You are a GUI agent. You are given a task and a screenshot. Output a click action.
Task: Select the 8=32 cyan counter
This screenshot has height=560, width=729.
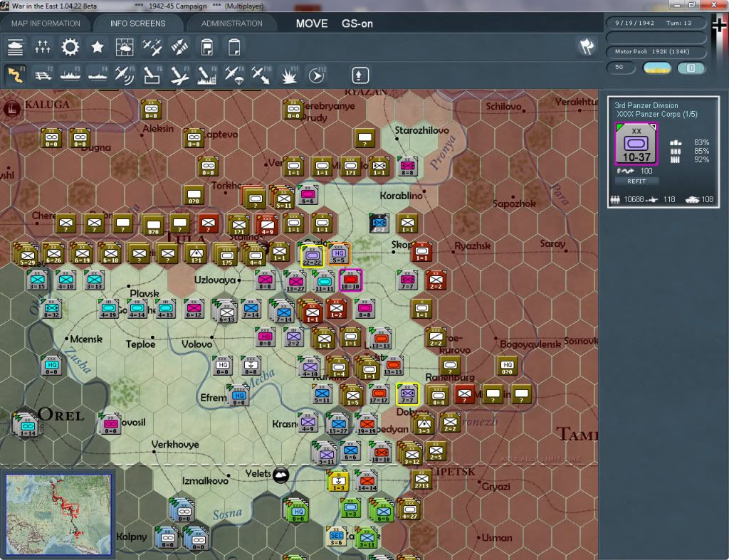[x=51, y=309]
